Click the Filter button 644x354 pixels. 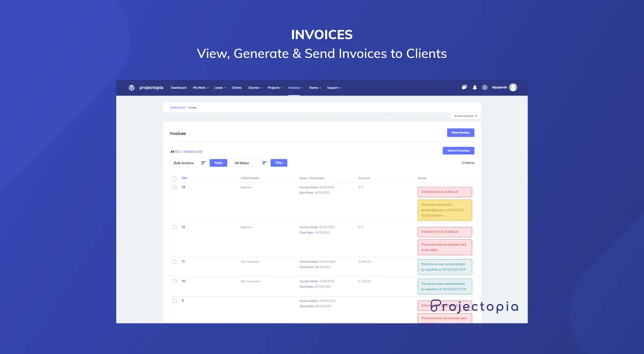click(x=279, y=163)
